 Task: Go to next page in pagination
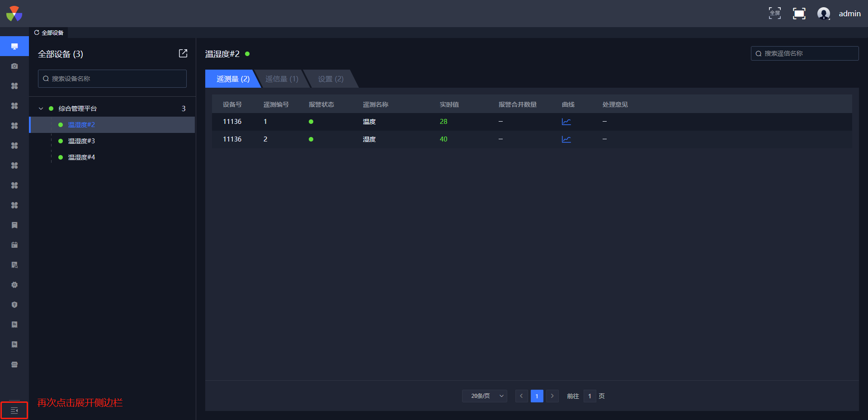coord(552,396)
